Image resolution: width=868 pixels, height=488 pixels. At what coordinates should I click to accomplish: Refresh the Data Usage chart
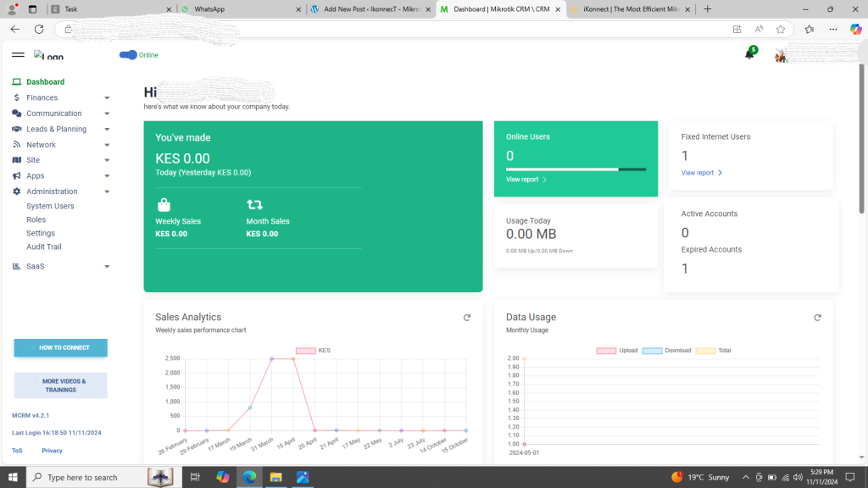pos(817,317)
